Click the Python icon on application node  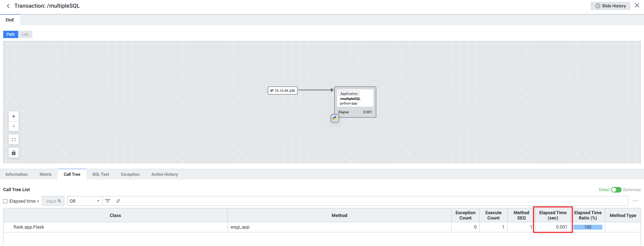click(335, 118)
